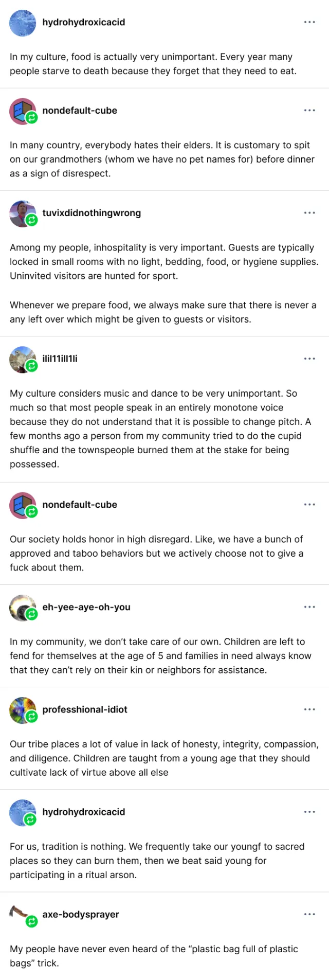Visit the tuvixdidnothingwrong blog link
The image size is (329, 980).
(x=92, y=213)
